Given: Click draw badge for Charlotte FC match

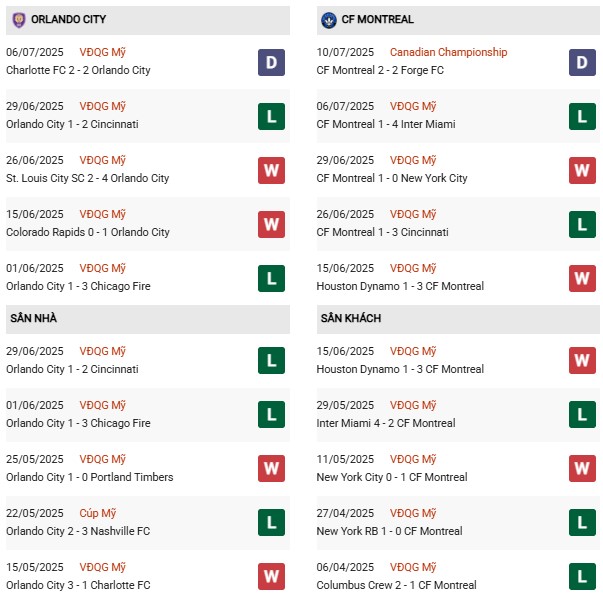Looking at the screenshot, I should (271, 62).
